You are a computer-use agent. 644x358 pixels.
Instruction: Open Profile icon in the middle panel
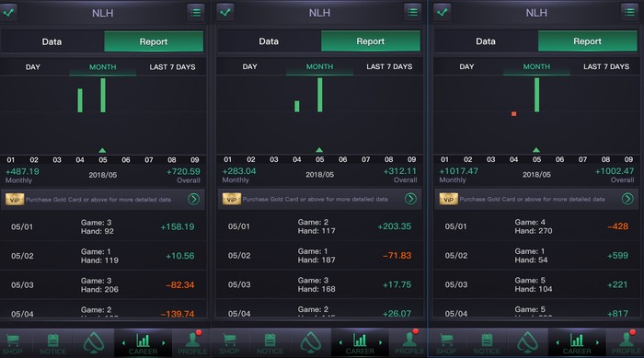coord(408,340)
